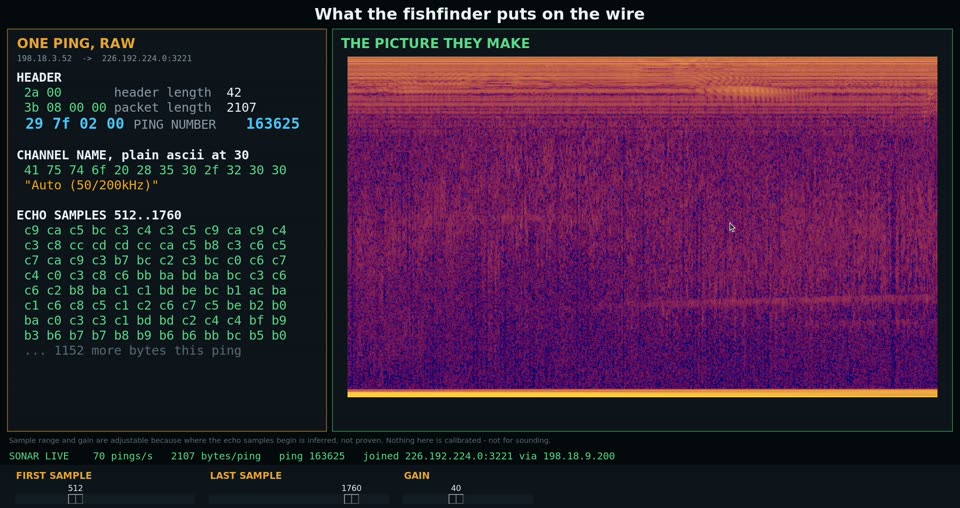Click the hex bytes '3b 08 00 00'

coord(65,108)
